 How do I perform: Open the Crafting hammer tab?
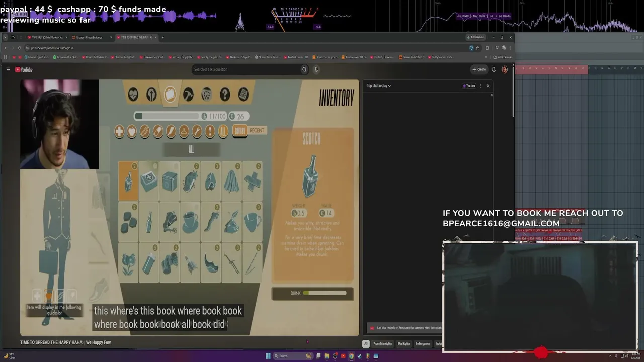coord(188,94)
